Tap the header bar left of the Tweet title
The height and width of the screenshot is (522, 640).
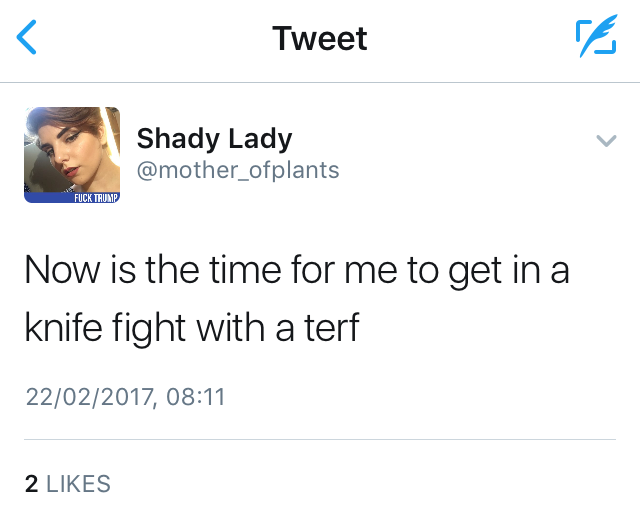[x=150, y=38]
